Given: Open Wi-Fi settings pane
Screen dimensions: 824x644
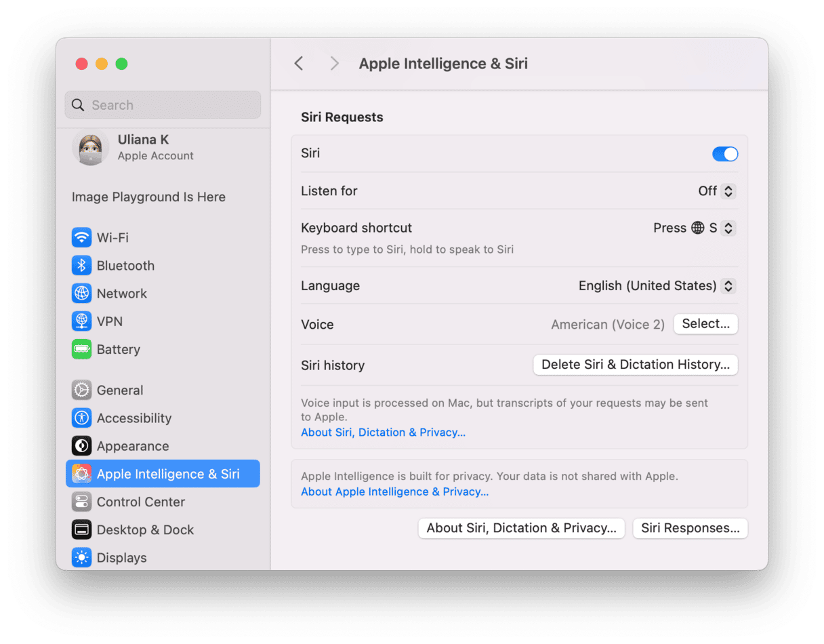Looking at the screenshot, I should click(163, 238).
